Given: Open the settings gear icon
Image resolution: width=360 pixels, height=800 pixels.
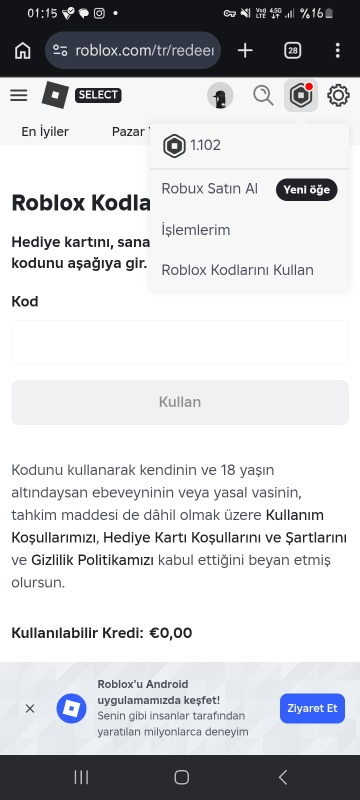Looking at the screenshot, I should pyautogui.click(x=339, y=95).
